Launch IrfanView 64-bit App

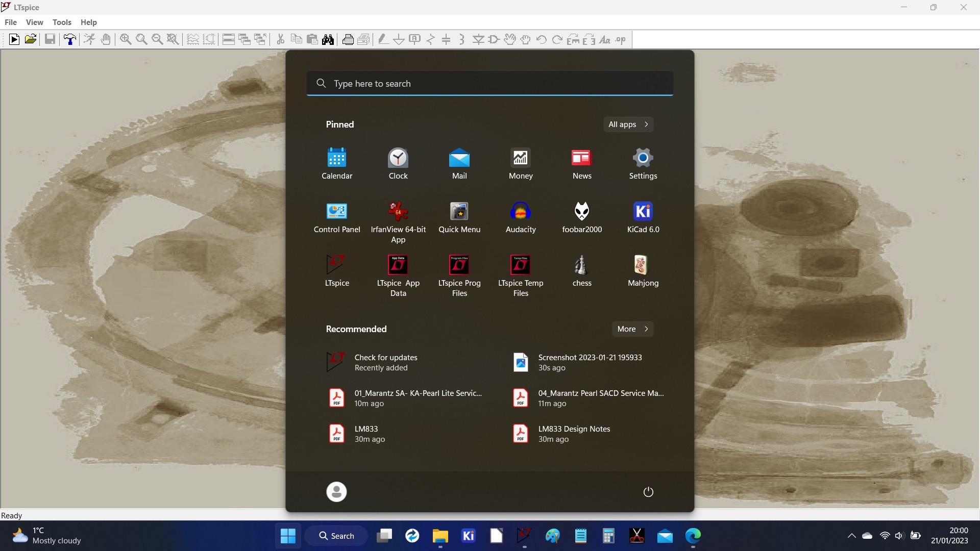pos(398,222)
